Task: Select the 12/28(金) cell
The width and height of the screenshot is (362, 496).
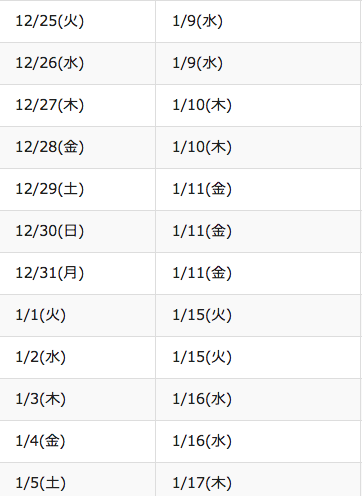Action: coord(77,147)
